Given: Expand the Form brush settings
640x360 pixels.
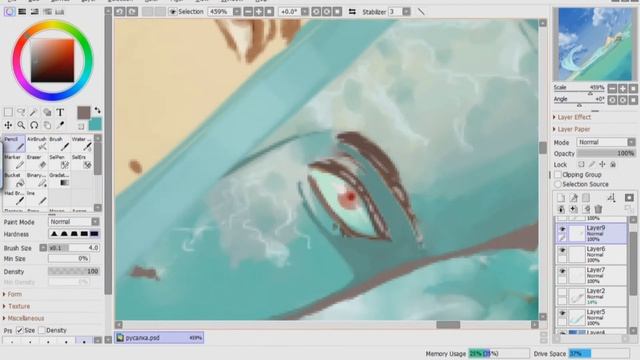Looking at the screenshot, I should 12,294.
